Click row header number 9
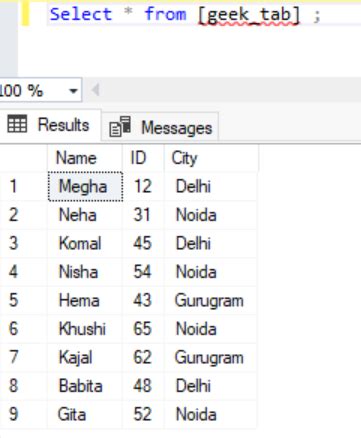This screenshot has width=361, height=438. tap(23, 415)
